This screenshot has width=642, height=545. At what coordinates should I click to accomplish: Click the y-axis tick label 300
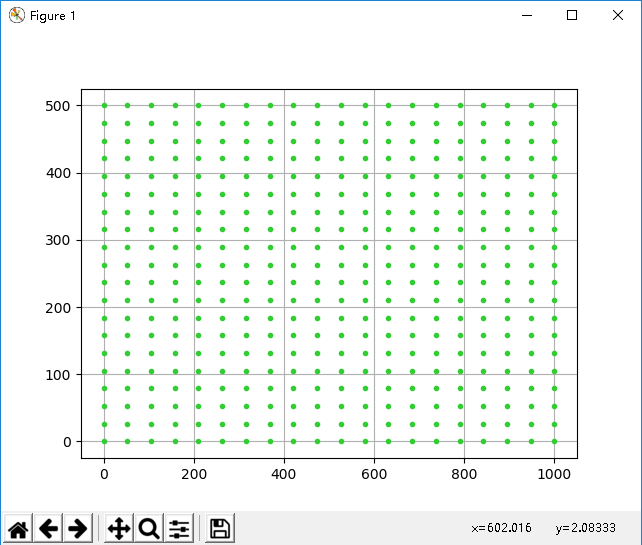click(x=58, y=240)
